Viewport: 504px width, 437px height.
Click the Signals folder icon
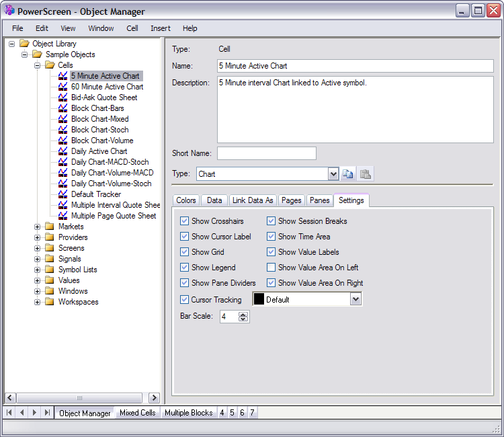click(x=50, y=259)
